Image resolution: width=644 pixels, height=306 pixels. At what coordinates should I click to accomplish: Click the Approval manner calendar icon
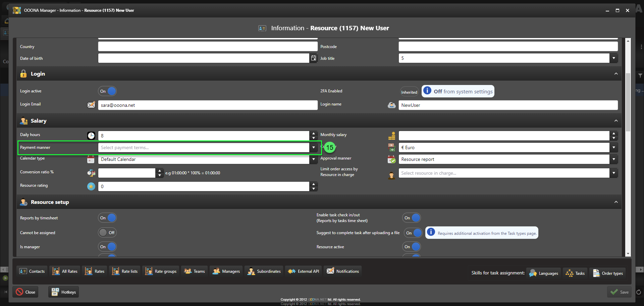391,160
